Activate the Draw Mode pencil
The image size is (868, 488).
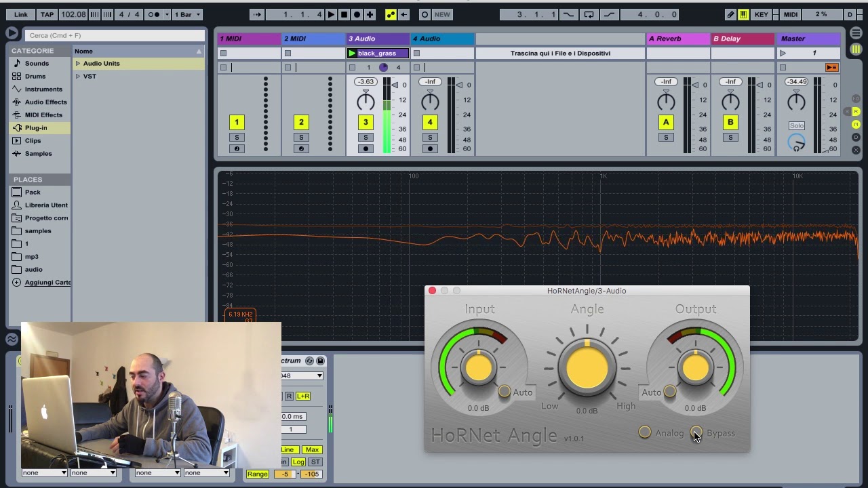[730, 14]
